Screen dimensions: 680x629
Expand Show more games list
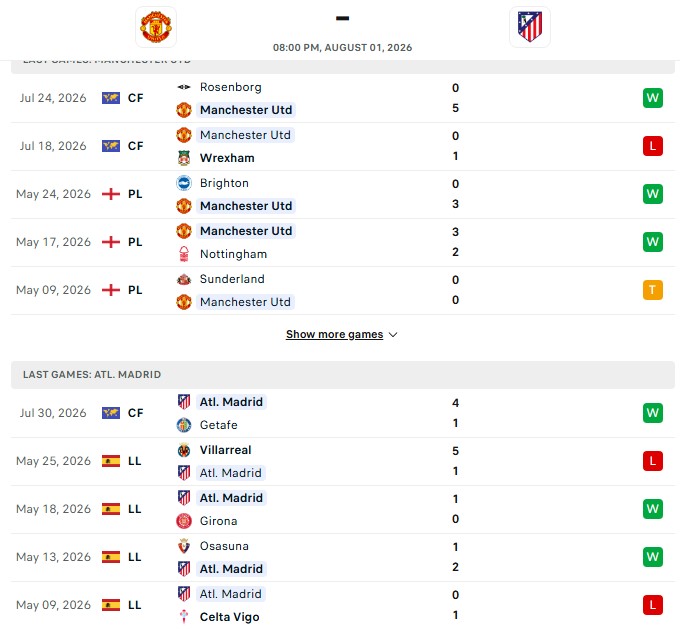click(334, 334)
